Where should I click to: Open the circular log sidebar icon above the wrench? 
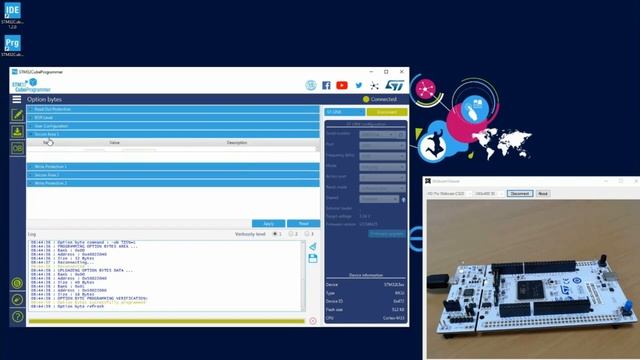point(17,283)
